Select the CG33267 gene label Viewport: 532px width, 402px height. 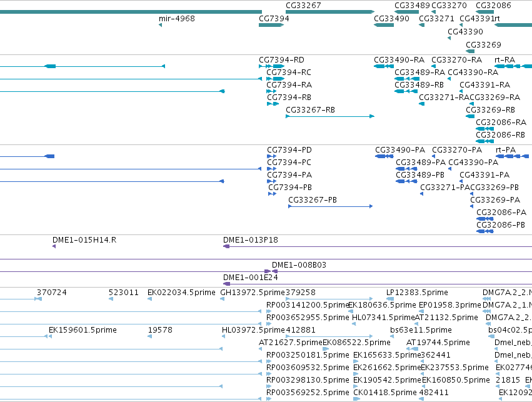tap(303, 6)
